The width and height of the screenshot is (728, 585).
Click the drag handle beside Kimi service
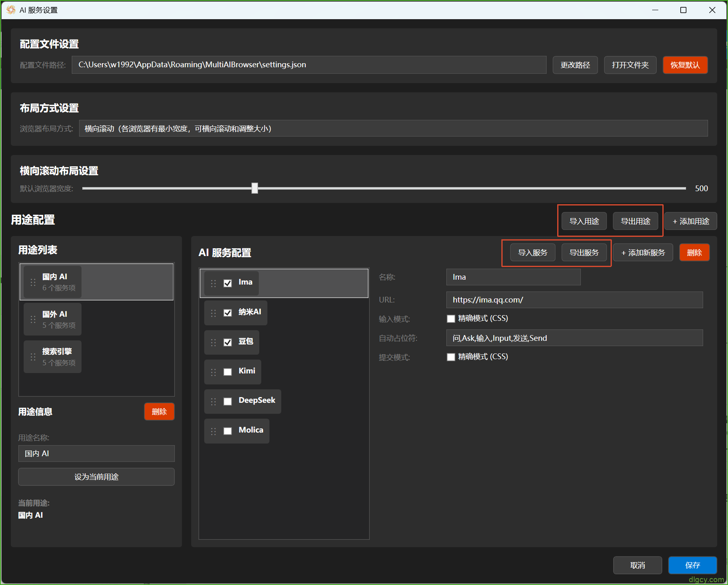pyautogui.click(x=213, y=372)
